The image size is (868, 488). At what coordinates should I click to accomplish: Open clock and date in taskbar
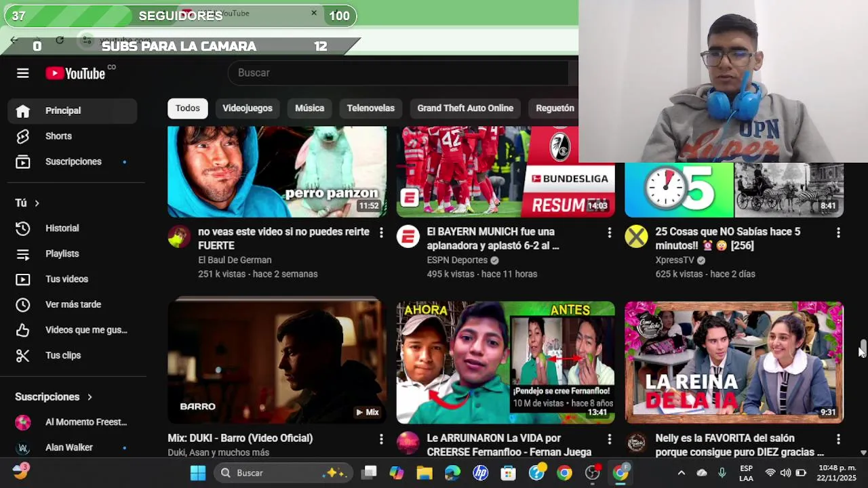[x=836, y=472]
